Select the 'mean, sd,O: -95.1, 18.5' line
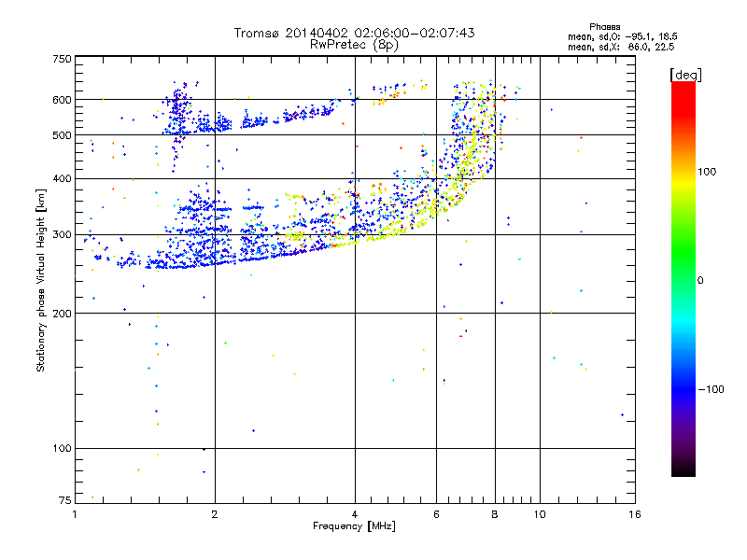Screen dimensions: 747x560 click(622, 36)
